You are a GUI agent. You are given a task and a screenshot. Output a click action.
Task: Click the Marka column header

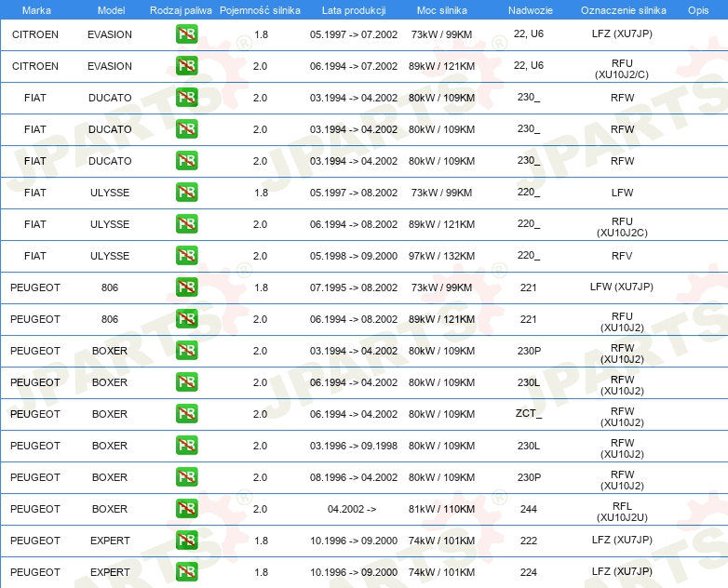(x=36, y=10)
